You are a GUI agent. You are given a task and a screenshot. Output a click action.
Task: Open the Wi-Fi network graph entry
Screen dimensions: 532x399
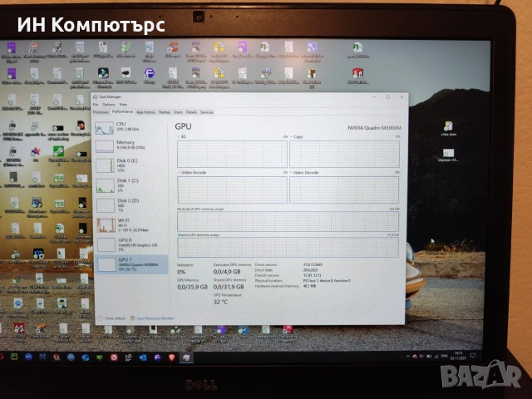click(131, 225)
